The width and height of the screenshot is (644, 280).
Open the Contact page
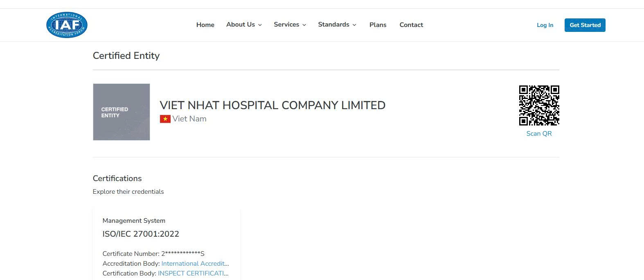pos(411,25)
